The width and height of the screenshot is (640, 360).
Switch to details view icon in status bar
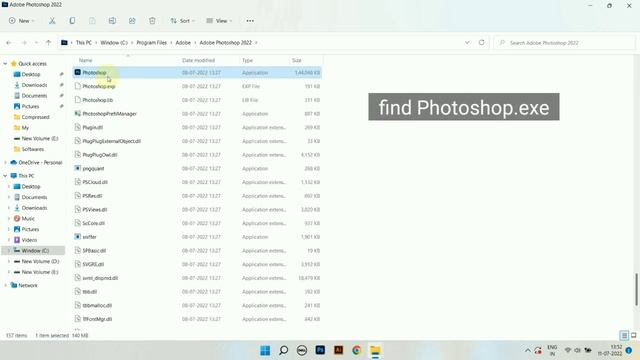click(x=624, y=336)
